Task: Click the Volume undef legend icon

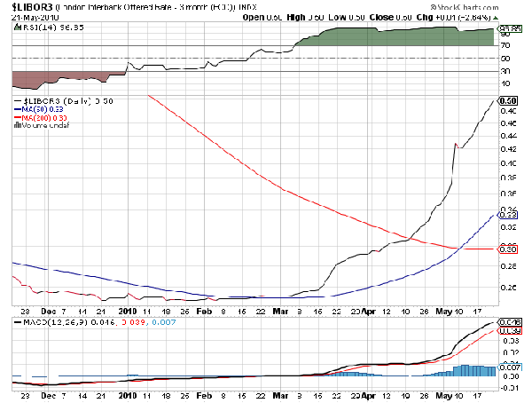Action: (x=18, y=125)
